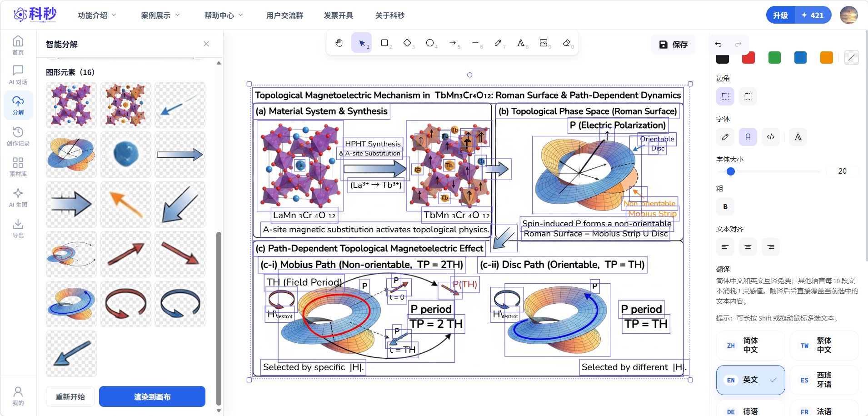Close the 智能分解 panel

click(206, 44)
